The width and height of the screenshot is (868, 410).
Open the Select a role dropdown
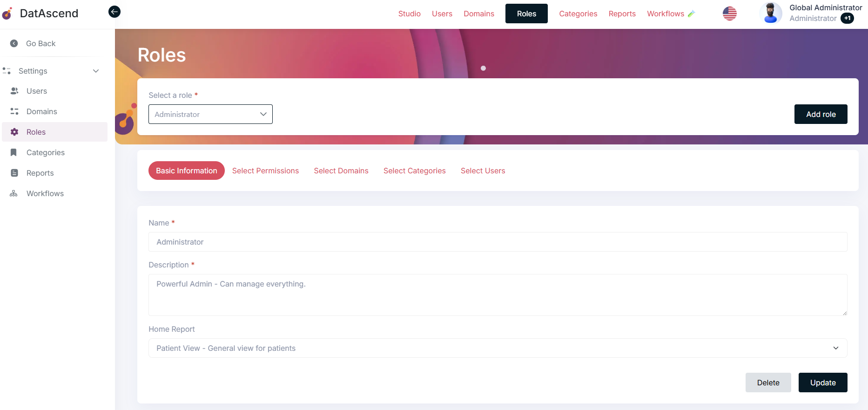pos(210,114)
